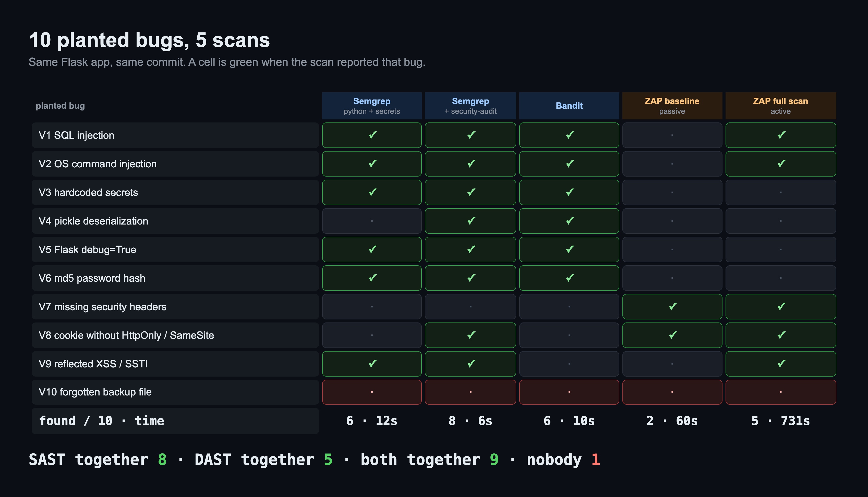Click the red V10 backup file cell under Bandit

click(x=569, y=392)
